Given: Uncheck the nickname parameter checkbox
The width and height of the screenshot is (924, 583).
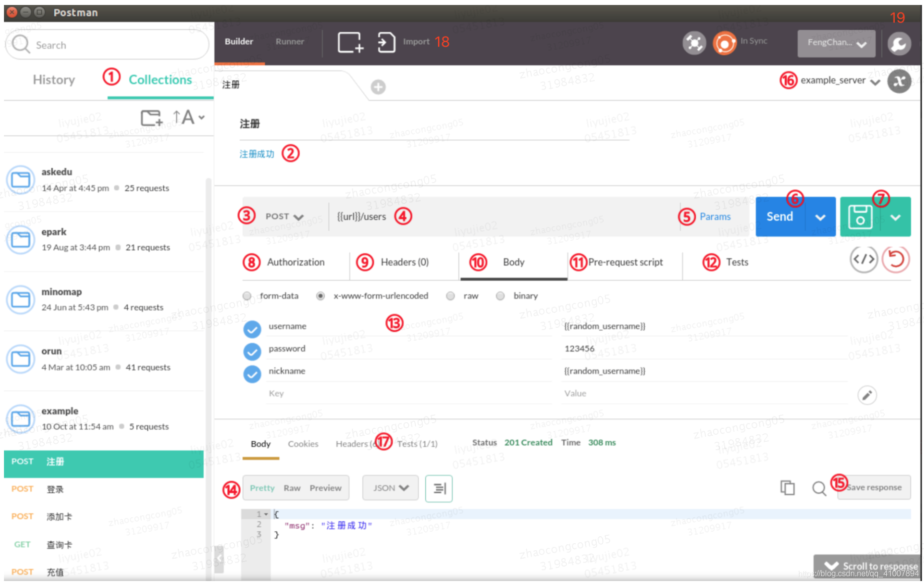Looking at the screenshot, I should (252, 374).
